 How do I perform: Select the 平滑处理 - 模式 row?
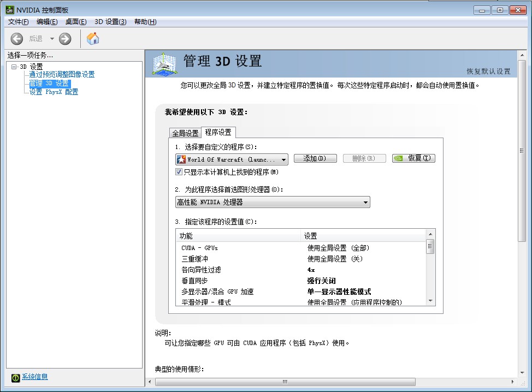[x=300, y=301]
